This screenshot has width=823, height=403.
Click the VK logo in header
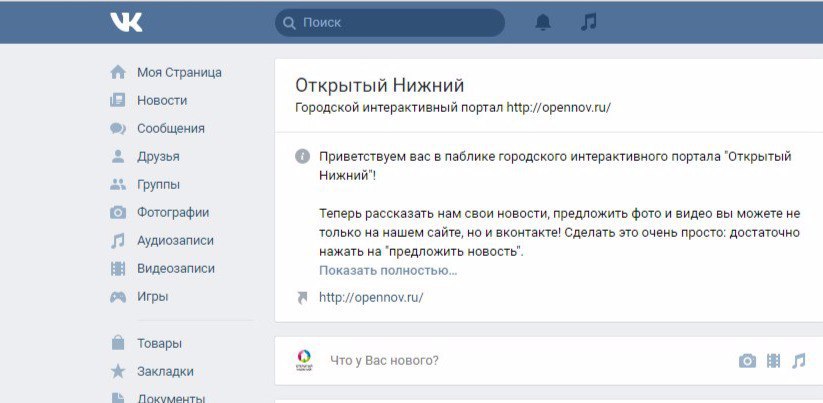click(x=126, y=22)
